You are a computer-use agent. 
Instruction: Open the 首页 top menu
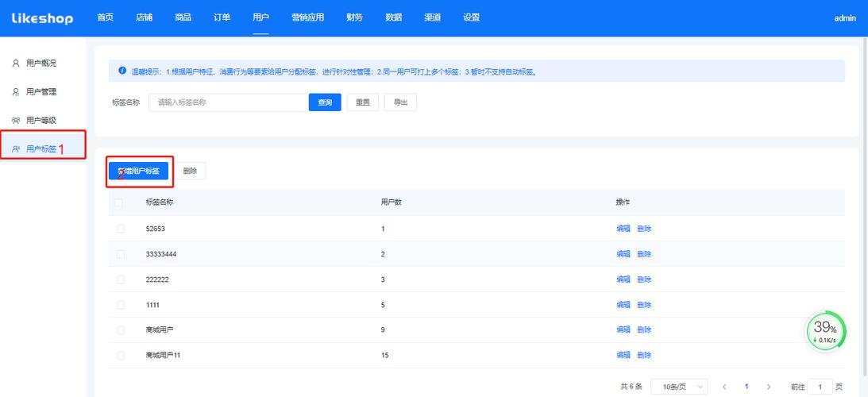(105, 17)
